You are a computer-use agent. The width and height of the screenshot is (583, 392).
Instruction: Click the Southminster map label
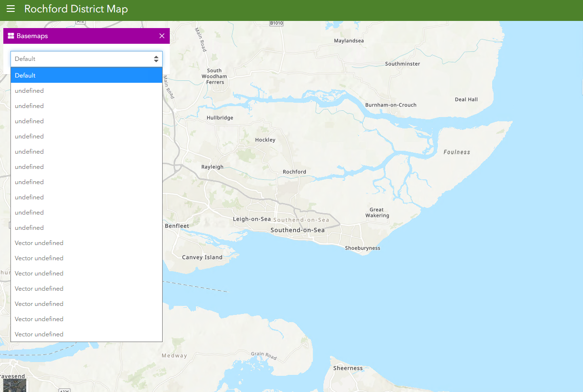403,64
